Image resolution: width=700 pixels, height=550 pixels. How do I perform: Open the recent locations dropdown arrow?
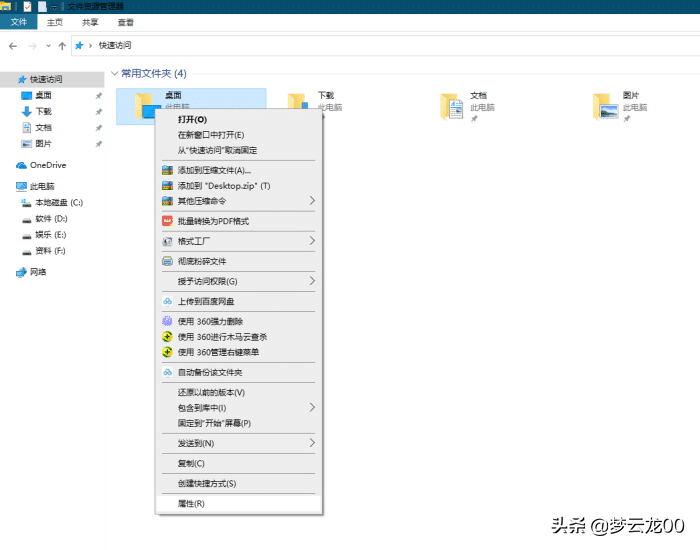pyautogui.click(x=48, y=46)
